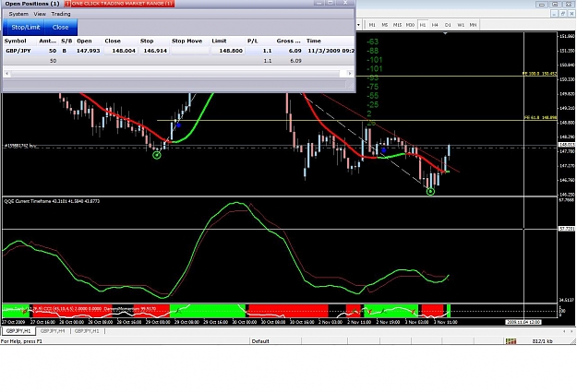The width and height of the screenshot is (577, 392).
Task: Click the buy order label line on chart
Action: click(20, 146)
